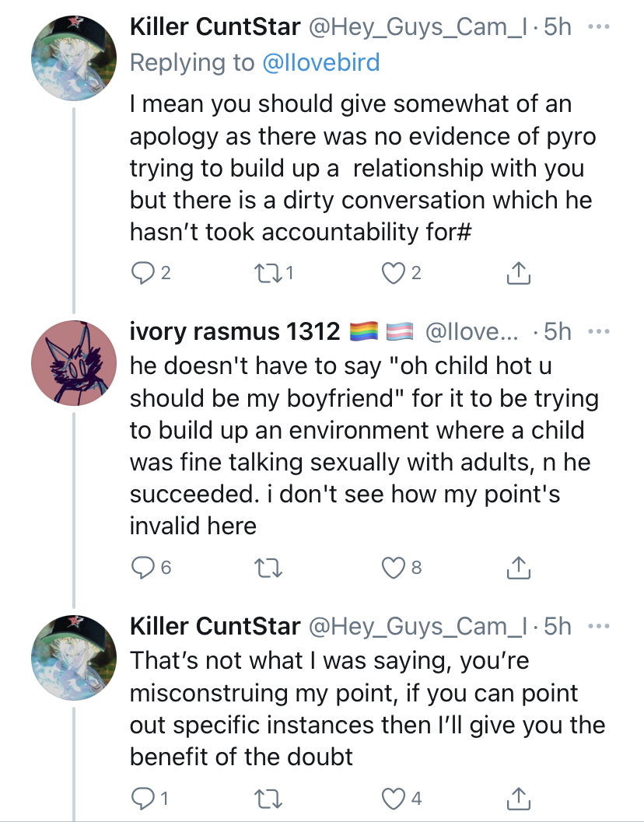Image resolution: width=644 pixels, height=822 pixels.
Task: Share the first tweet about accountability
Action: tap(519, 273)
